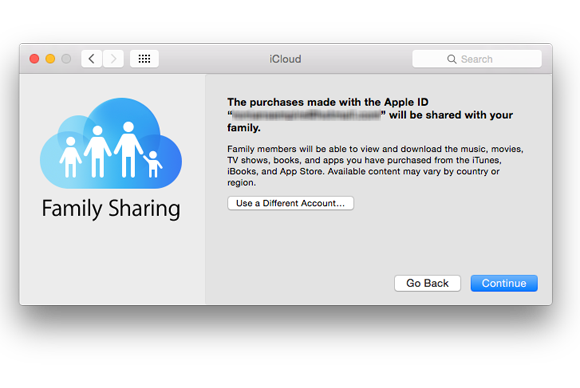
Task: Click the Family Sharing cloud icon
Action: point(111,143)
